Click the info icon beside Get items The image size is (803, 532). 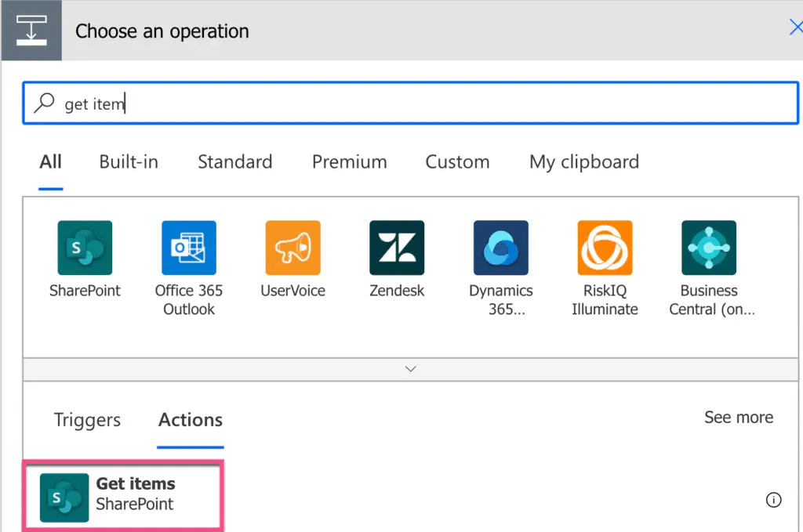(x=773, y=500)
